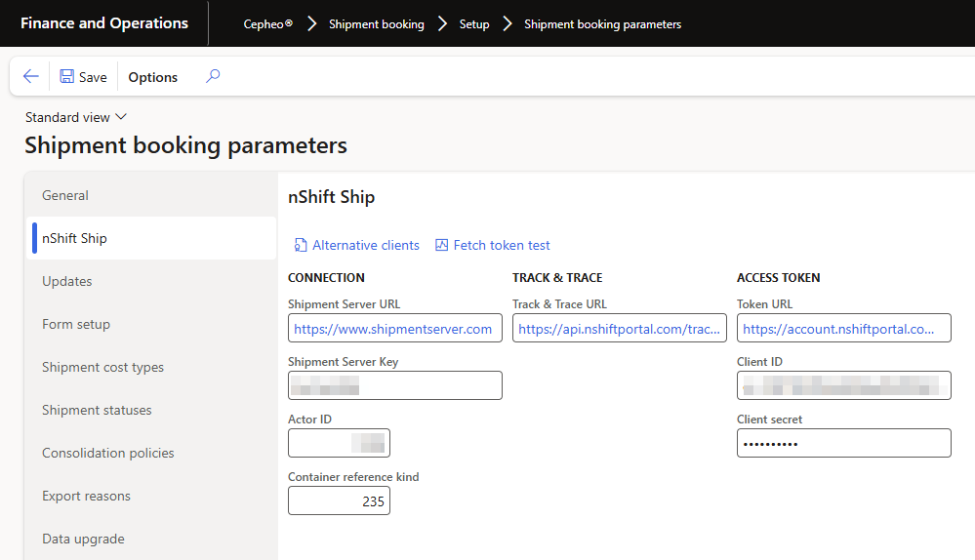Click the back arrow icon
Image resolution: width=975 pixels, height=560 pixels.
30,77
